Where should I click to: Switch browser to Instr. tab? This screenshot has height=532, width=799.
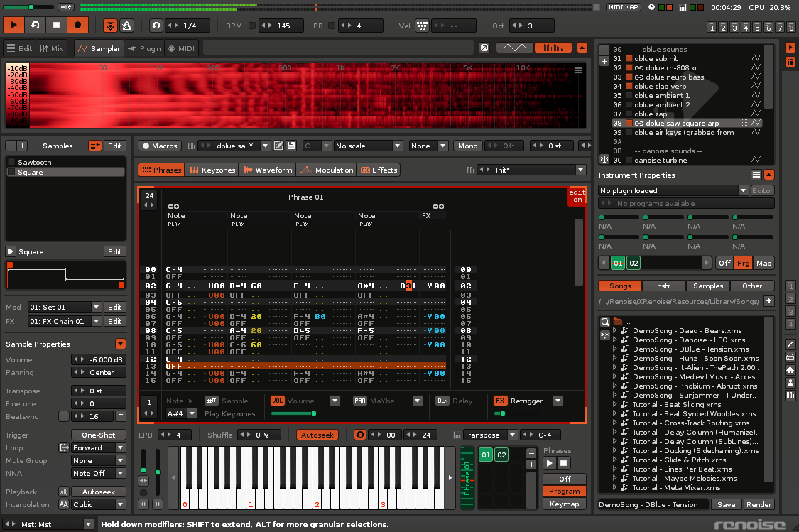[x=663, y=286]
